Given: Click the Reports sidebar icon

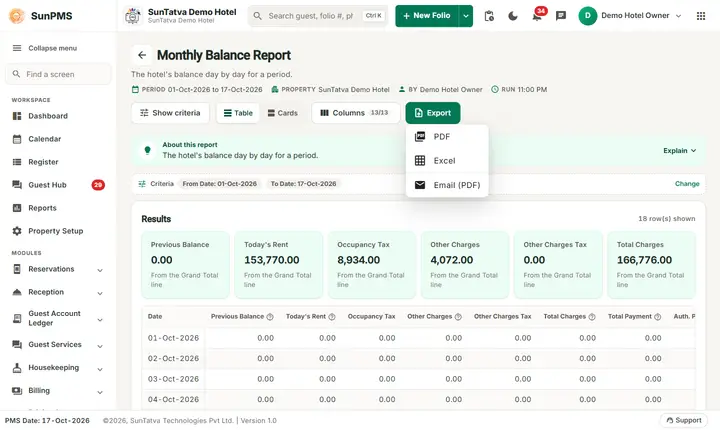Looking at the screenshot, I should tap(17, 208).
